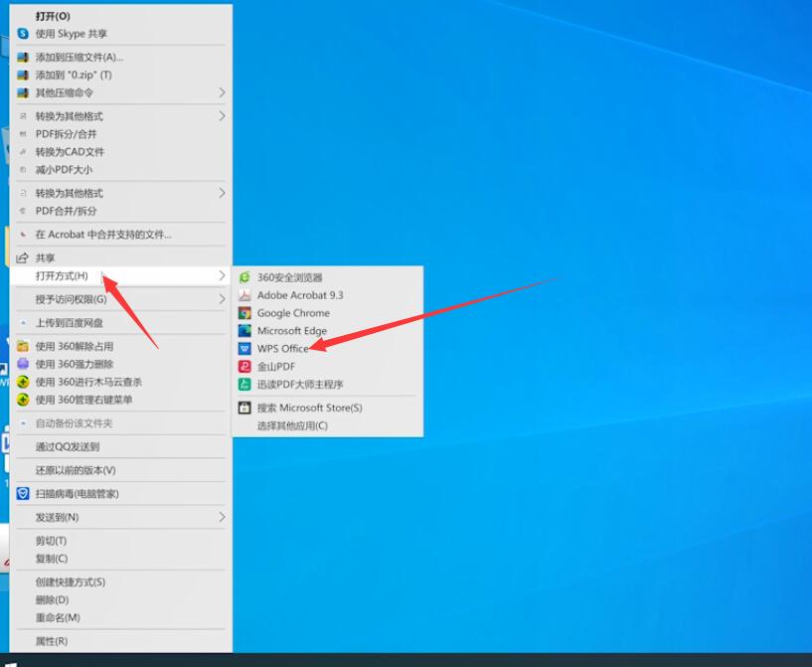Image resolution: width=812 pixels, height=667 pixels.
Task: Click the WPS Office icon
Action: [244, 349]
